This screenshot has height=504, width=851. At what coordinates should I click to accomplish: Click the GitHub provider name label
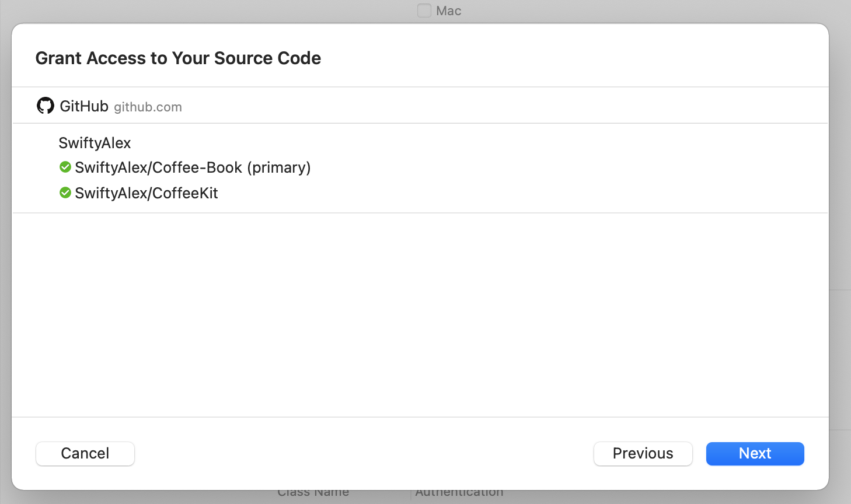click(84, 106)
